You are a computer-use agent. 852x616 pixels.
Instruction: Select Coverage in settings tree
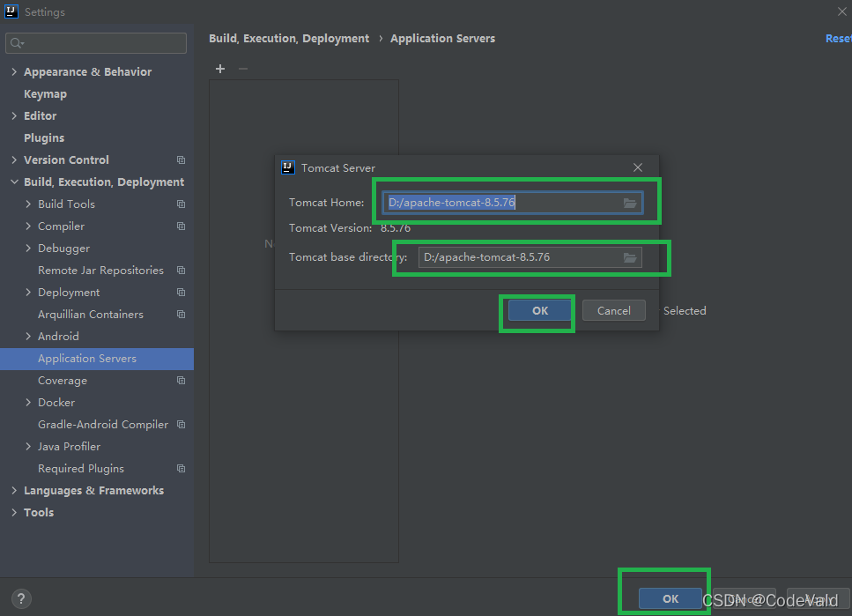63,381
